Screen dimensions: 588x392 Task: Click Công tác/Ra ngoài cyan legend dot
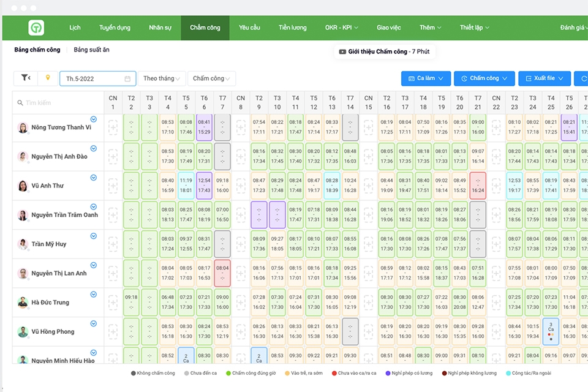click(x=508, y=373)
